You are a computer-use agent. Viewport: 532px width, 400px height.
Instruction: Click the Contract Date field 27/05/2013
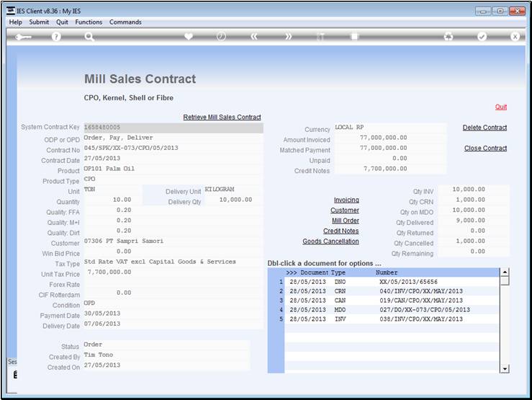[x=173, y=159]
